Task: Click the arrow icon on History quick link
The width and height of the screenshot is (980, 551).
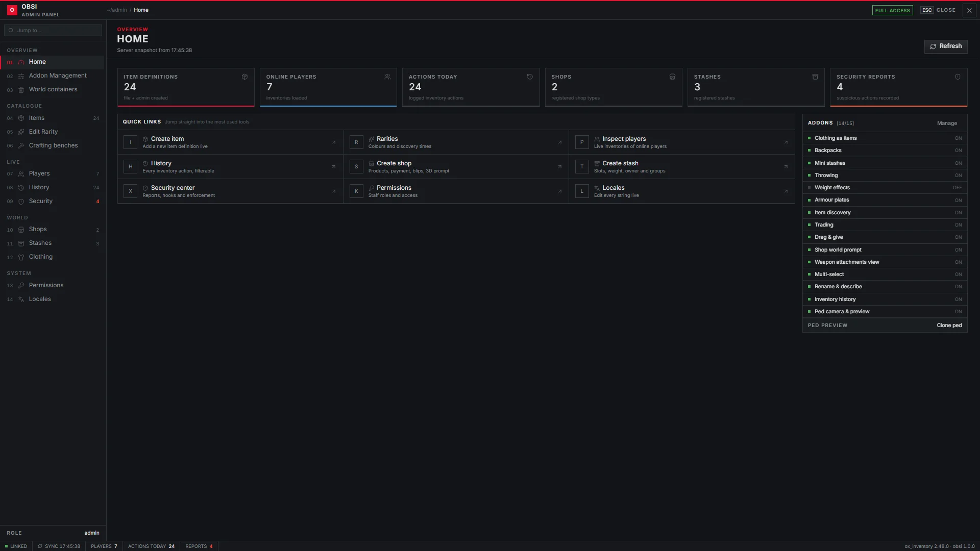Action: point(334,167)
